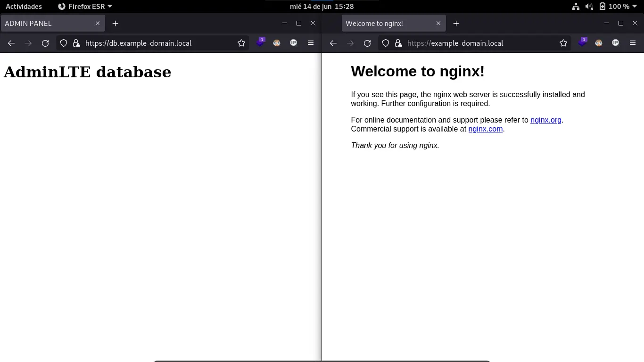Show padlock site info for db.example-domain.local

76,43
